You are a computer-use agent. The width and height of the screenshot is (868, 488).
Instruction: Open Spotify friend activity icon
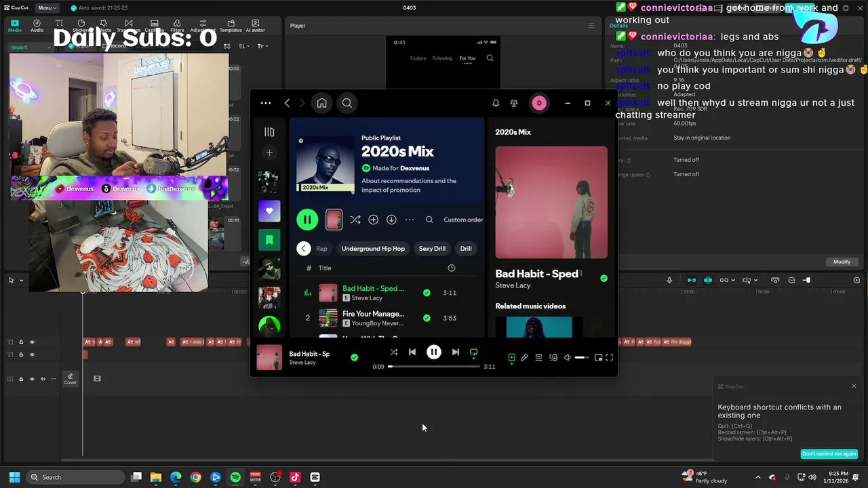[x=514, y=103]
